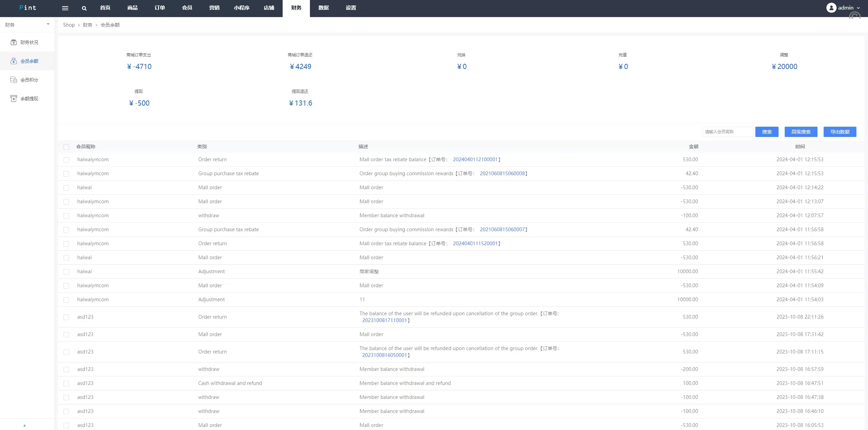Screen dimensions: 868x430
Task: Click the hamburger menu icon
Action: [65, 8]
